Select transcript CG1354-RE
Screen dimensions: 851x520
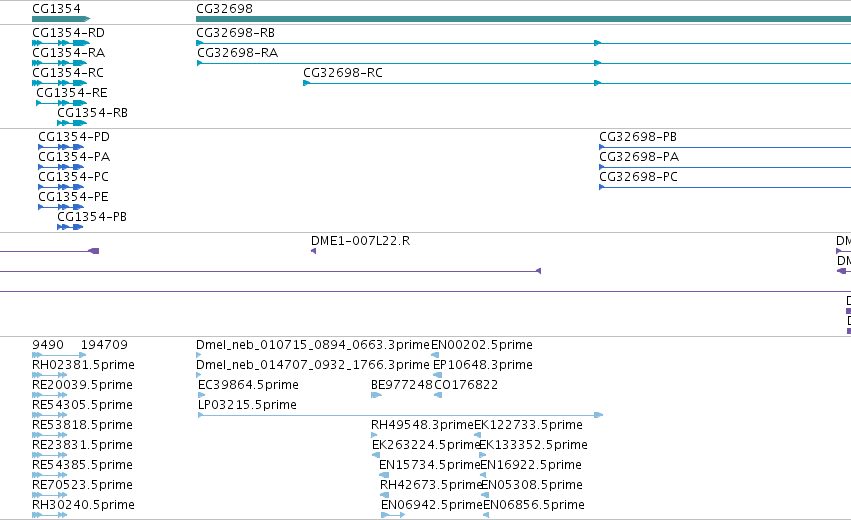[72, 93]
